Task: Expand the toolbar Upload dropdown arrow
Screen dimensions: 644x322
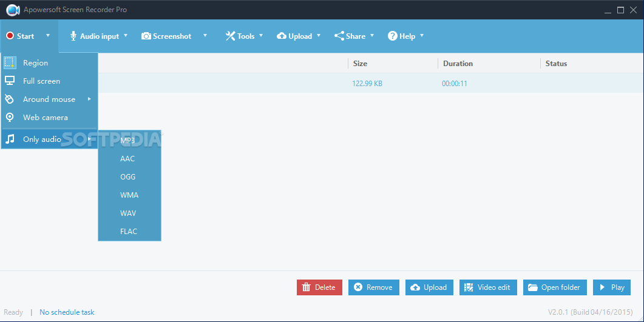Action: pos(319,36)
